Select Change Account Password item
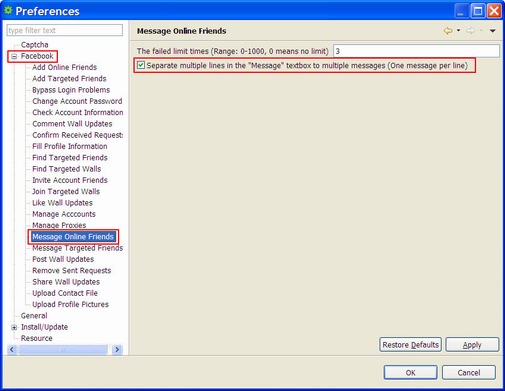 pos(77,101)
